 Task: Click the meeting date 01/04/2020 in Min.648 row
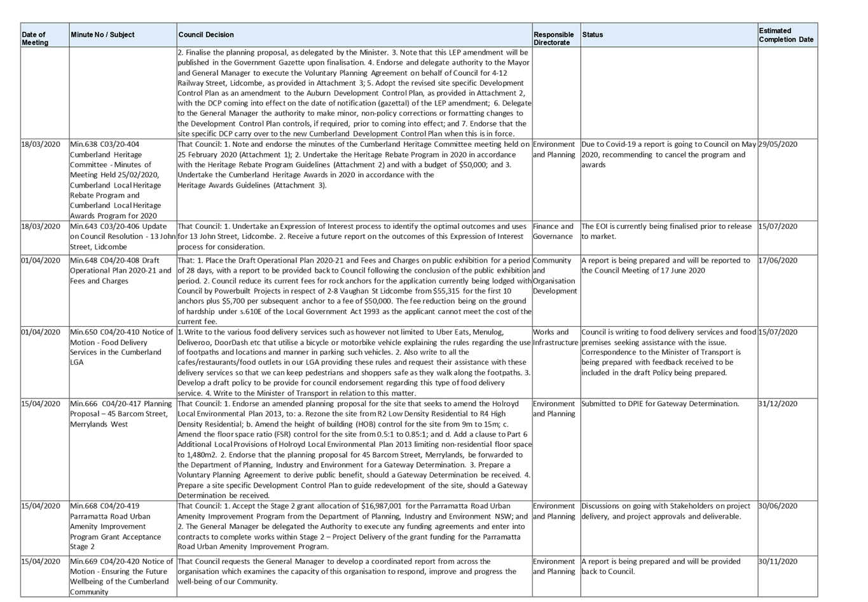(41, 261)
